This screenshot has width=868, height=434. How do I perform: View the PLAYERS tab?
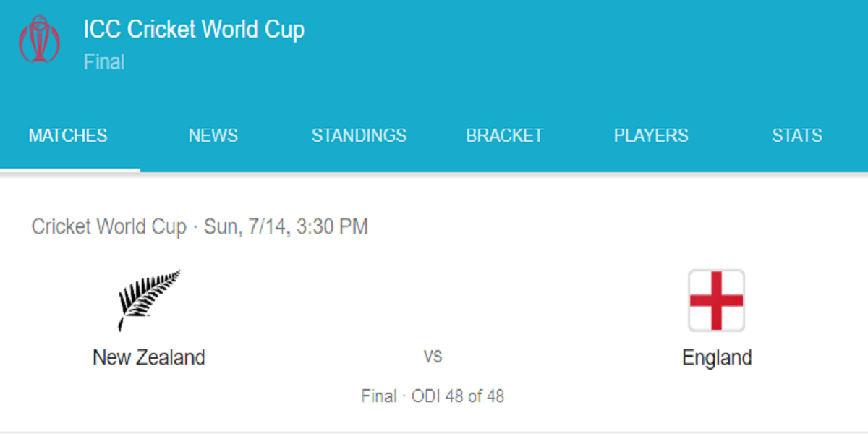tap(651, 135)
